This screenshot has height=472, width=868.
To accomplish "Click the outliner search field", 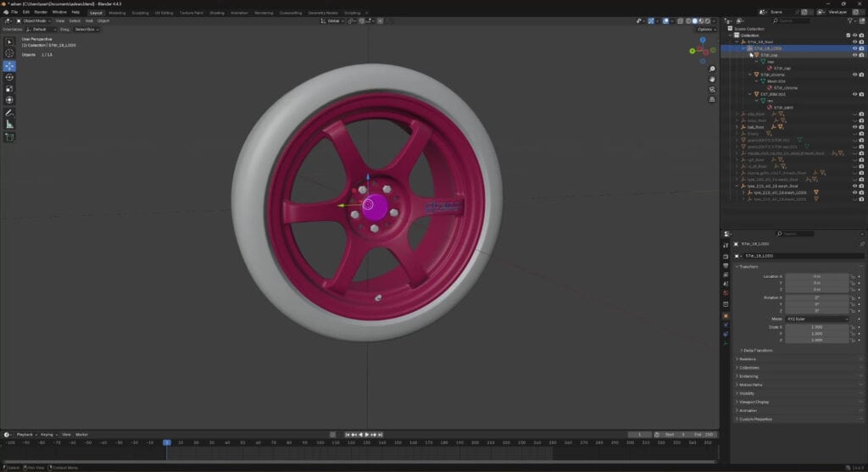I will click(793, 21).
